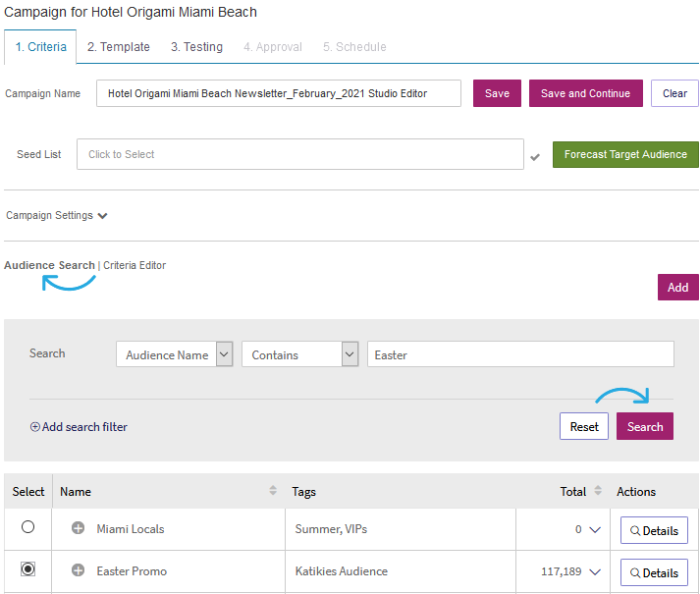Click the 117,189 total value
Viewport: 700px width, 594px height.
pyautogui.click(x=562, y=571)
